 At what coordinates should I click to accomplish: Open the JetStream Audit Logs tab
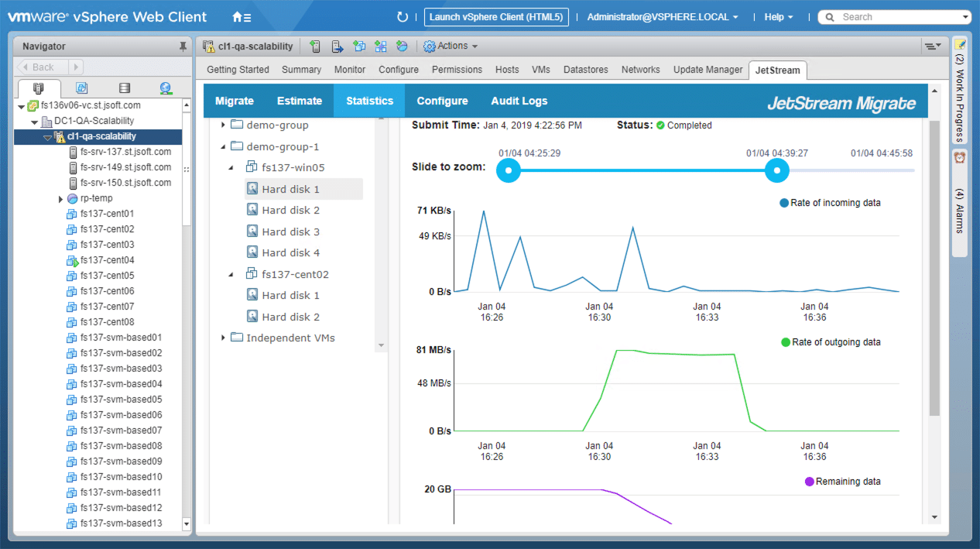[x=519, y=101]
